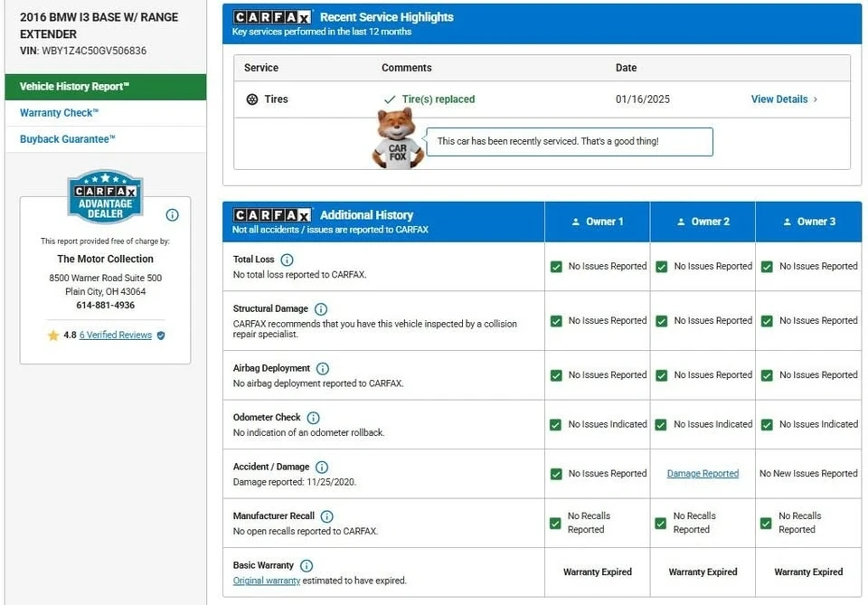The width and height of the screenshot is (868, 605).
Task: Click Total Loss checkmark for Owner 3
Action: pos(767,267)
